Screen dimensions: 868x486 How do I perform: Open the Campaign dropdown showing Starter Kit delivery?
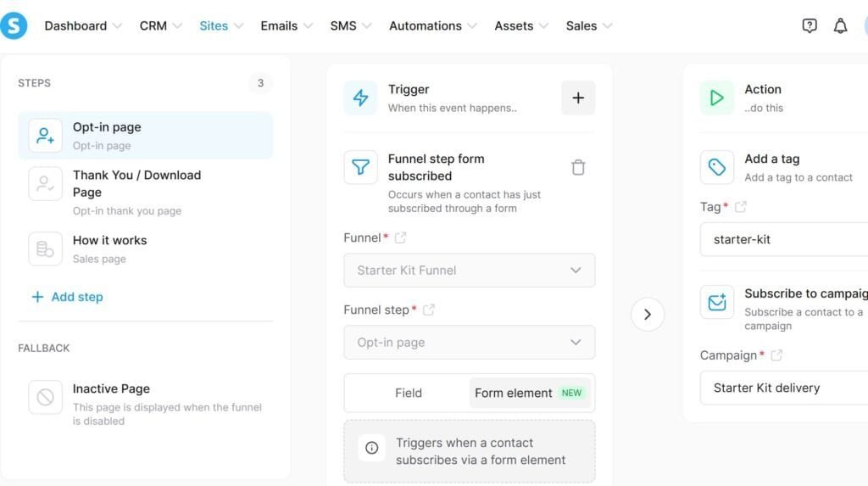[x=784, y=388]
